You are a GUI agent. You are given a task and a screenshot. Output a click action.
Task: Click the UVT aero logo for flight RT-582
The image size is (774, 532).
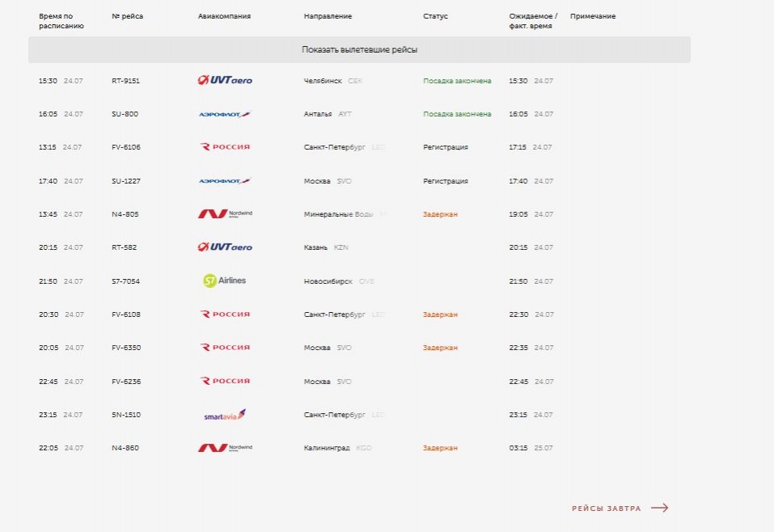point(225,247)
